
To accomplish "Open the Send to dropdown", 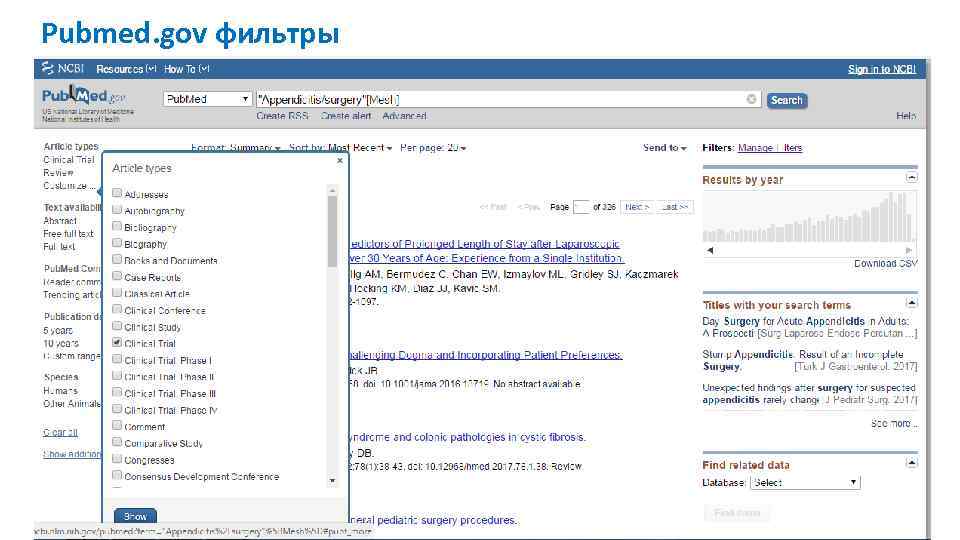I will click(x=665, y=148).
